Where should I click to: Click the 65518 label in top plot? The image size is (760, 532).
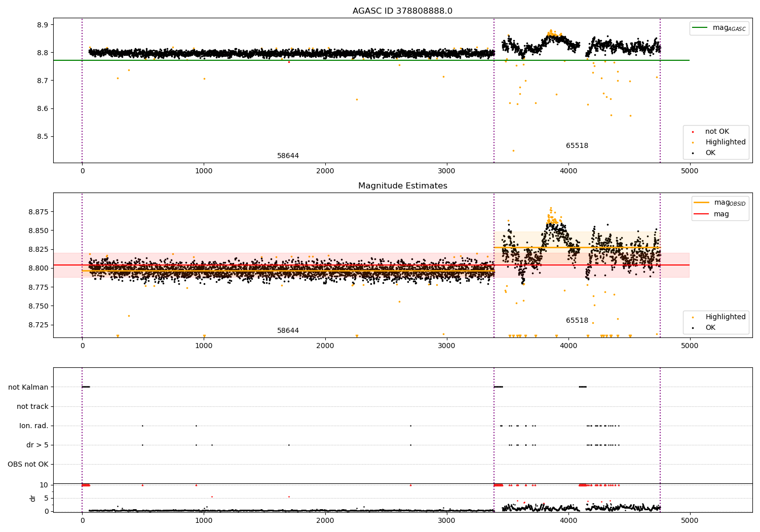(x=577, y=146)
